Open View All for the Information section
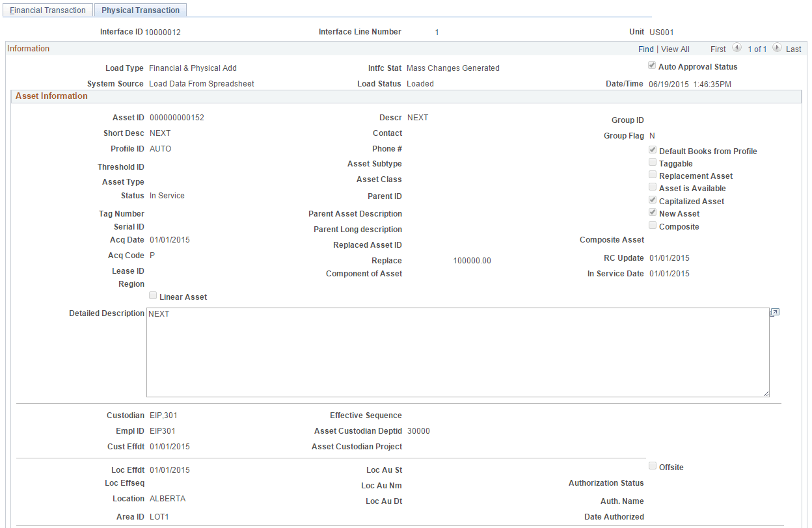Screen dimensions: 812x528 [x=675, y=49]
